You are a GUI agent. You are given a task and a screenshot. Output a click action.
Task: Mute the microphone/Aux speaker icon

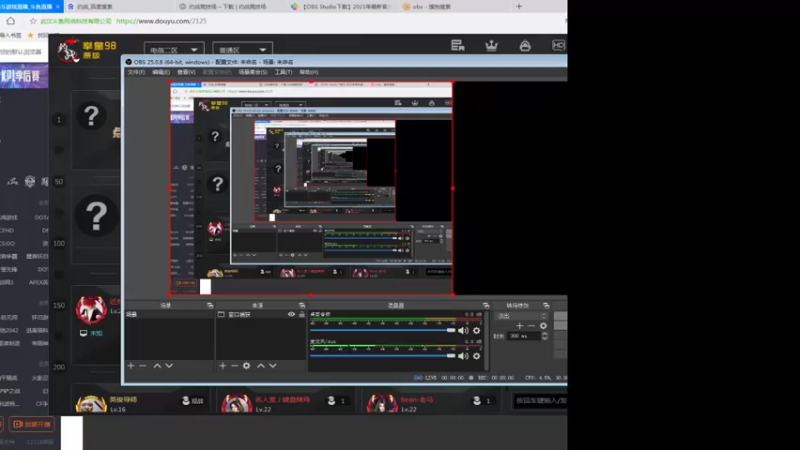[463, 356]
